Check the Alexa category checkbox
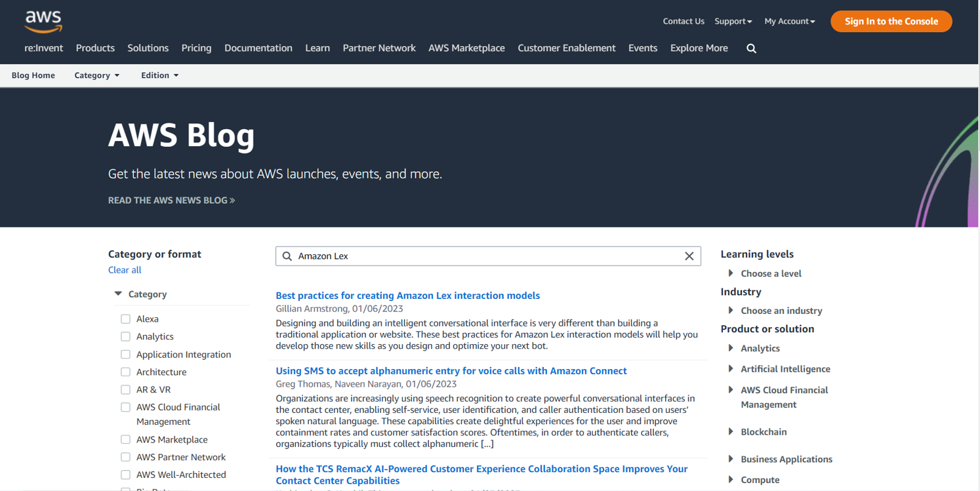 [125, 319]
